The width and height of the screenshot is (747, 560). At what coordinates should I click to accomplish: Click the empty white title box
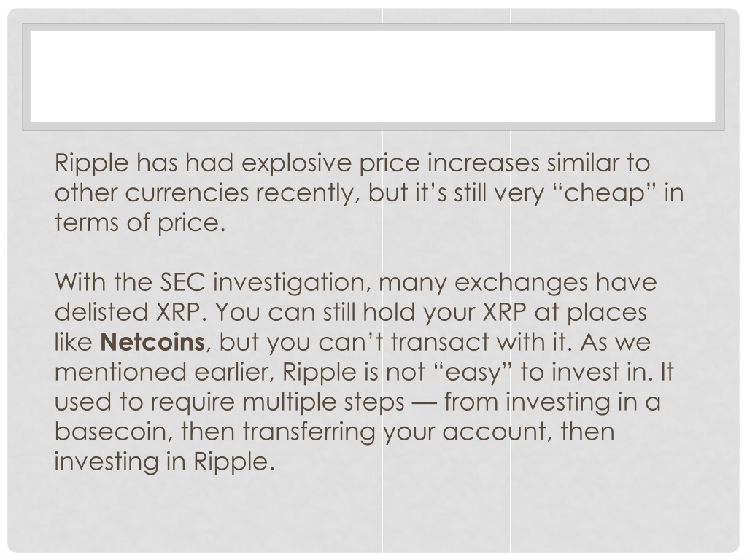(373, 76)
